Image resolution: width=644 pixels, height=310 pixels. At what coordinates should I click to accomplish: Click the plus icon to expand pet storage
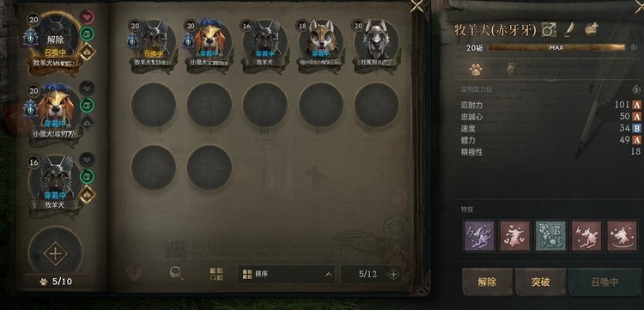393,274
